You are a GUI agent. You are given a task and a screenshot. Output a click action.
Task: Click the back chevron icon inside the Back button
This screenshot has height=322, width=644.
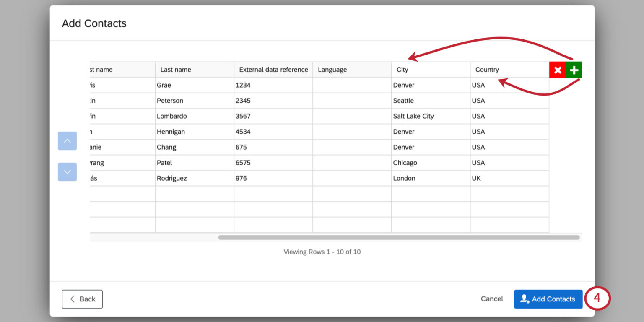[x=72, y=299]
